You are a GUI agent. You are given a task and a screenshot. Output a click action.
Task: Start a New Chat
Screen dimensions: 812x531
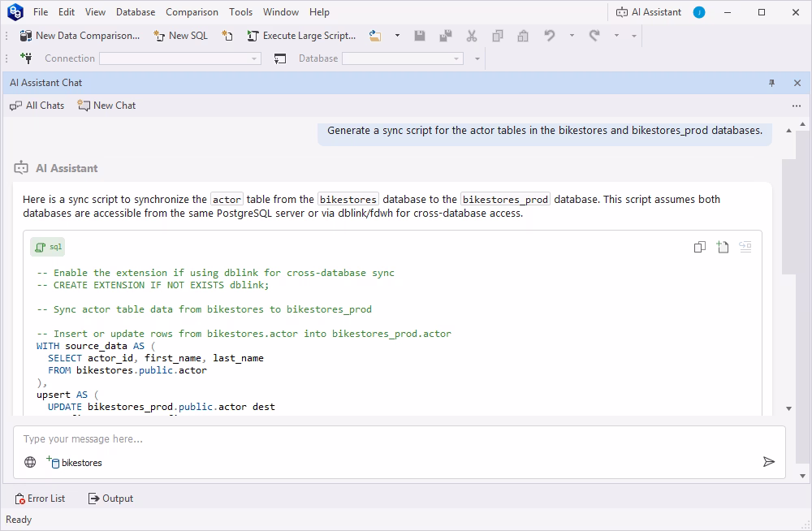coord(106,106)
